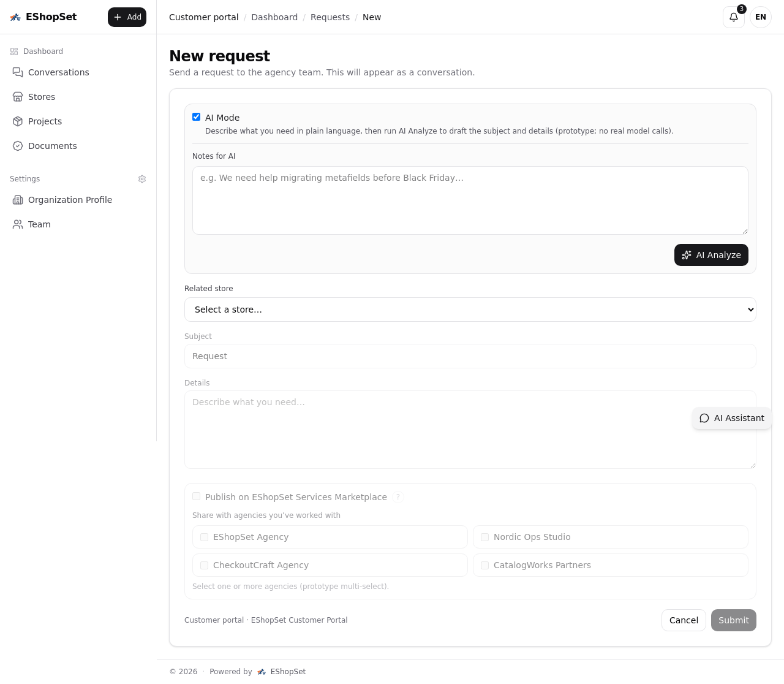Open the Settings gear icon
784x684 pixels.
tap(142, 179)
